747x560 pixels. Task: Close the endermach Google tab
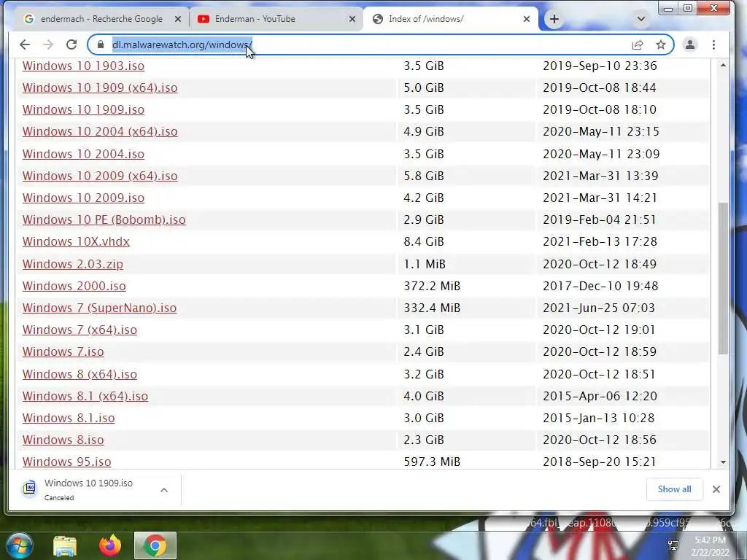click(178, 19)
